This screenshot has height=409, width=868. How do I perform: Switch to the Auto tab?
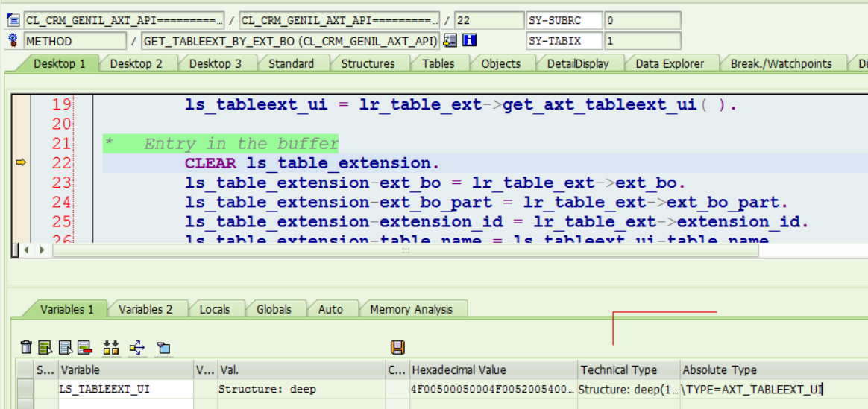tap(330, 309)
